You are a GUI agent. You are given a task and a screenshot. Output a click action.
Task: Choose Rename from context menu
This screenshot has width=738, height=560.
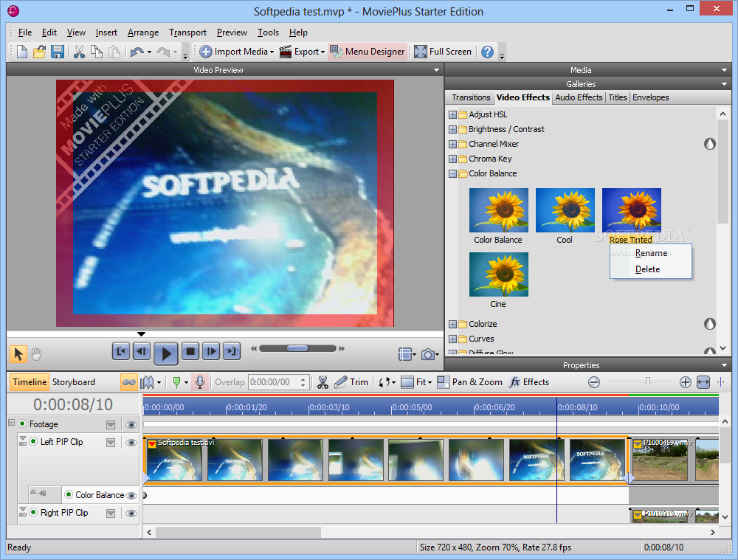coord(651,253)
